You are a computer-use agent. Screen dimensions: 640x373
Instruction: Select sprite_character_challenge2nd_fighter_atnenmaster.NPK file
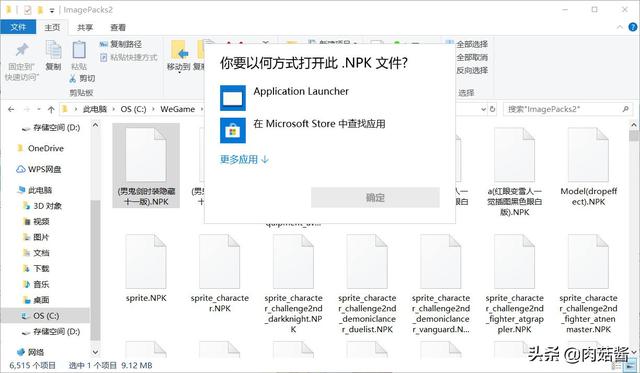(588, 283)
